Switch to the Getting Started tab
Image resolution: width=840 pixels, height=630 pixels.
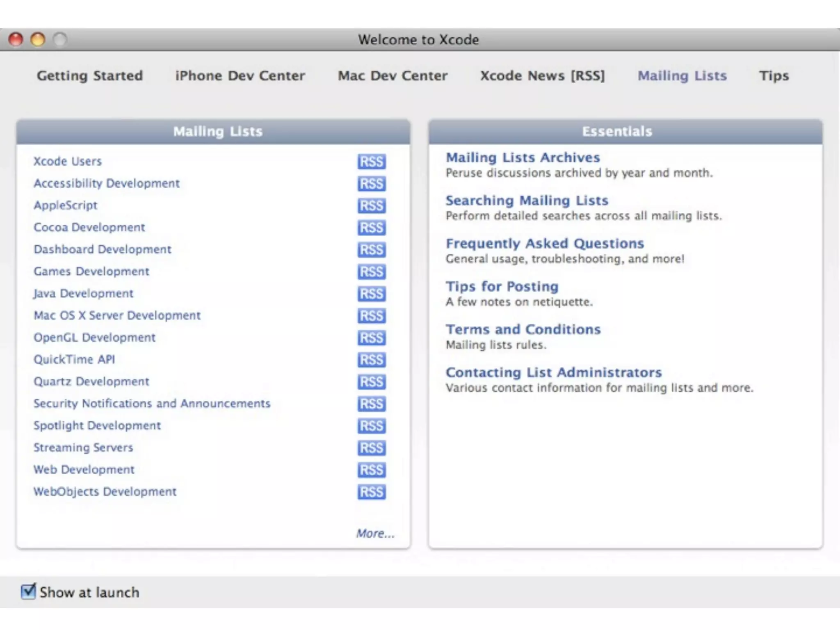[x=90, y=76]
